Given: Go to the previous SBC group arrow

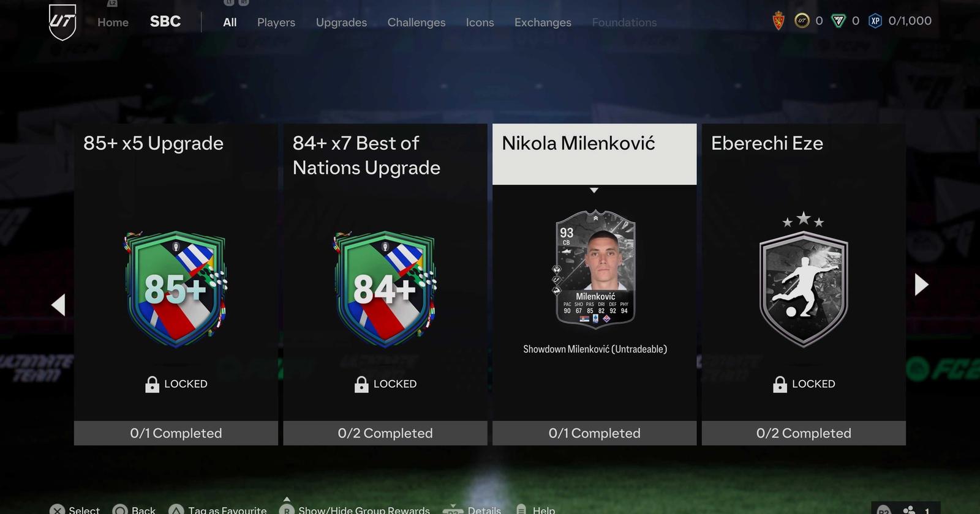Looking at the screenshot, I should 58,305.
